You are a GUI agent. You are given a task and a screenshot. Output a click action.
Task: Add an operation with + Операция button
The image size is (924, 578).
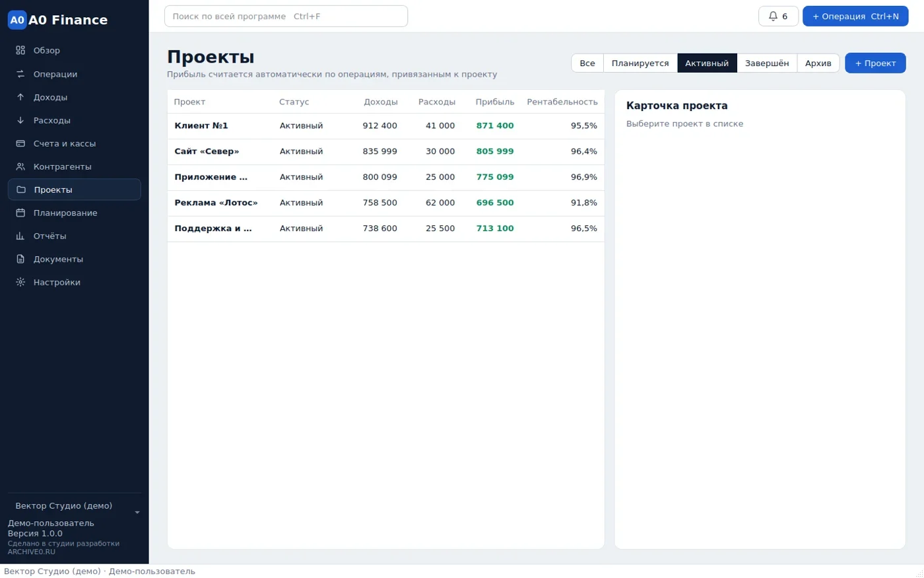[x=855, y=16]
